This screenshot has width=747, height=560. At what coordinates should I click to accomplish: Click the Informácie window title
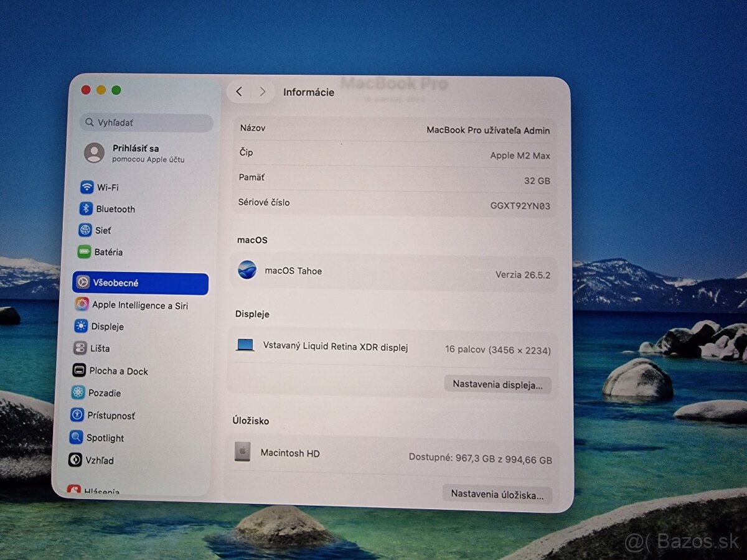(x=309, y=92)
